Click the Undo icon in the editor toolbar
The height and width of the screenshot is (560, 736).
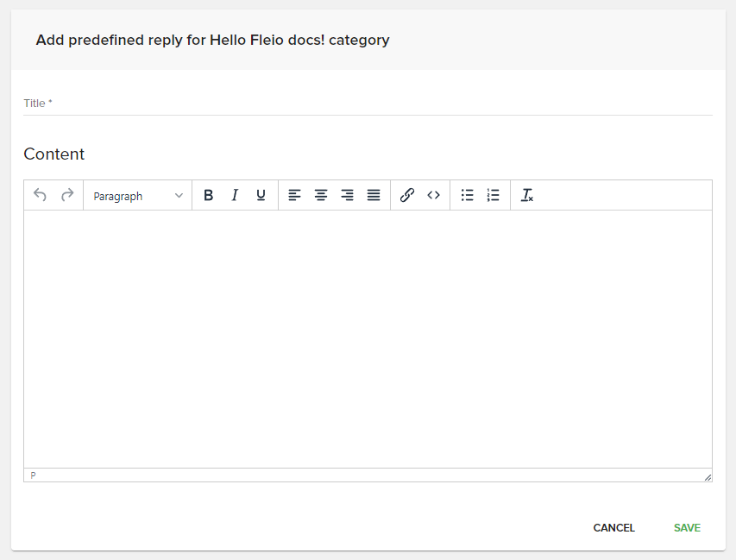pyautogui.click(x=40, y=195)
